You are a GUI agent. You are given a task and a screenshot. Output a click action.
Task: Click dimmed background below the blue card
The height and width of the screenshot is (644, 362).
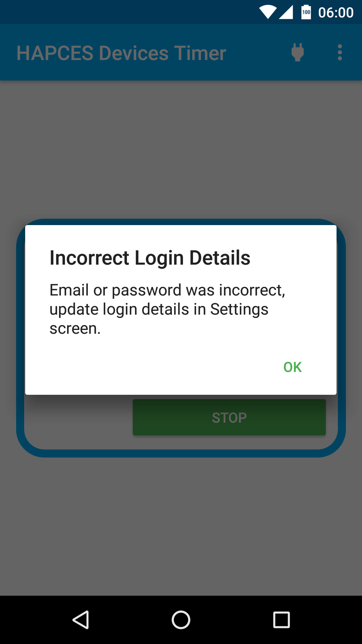click(x=181, y=527)
